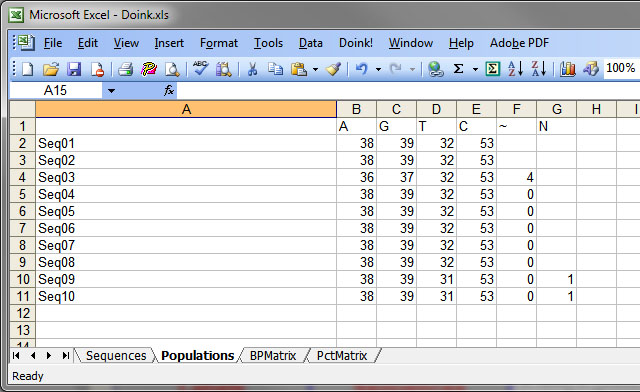Jump to last sheet tab arrow
Viewport: 640px width, 392px height.
pos(66,356)
